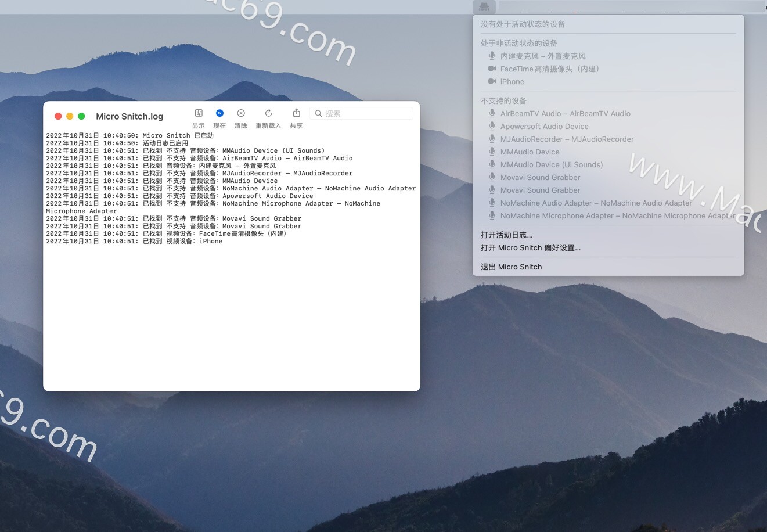The image size is (767, 532).
Task: Click camera icon beside FaceTime高清摄像头 in device menu
Action: point(492,69)
